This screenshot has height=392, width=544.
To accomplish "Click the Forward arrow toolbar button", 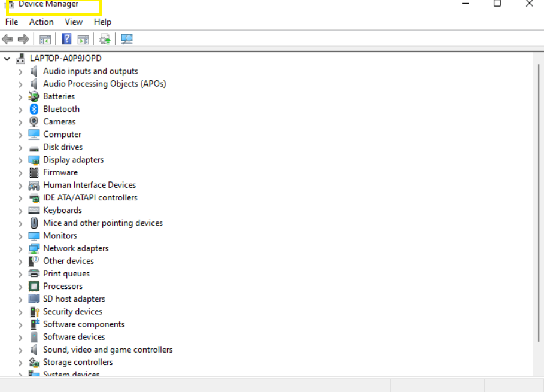I will [x=23, y=39].
